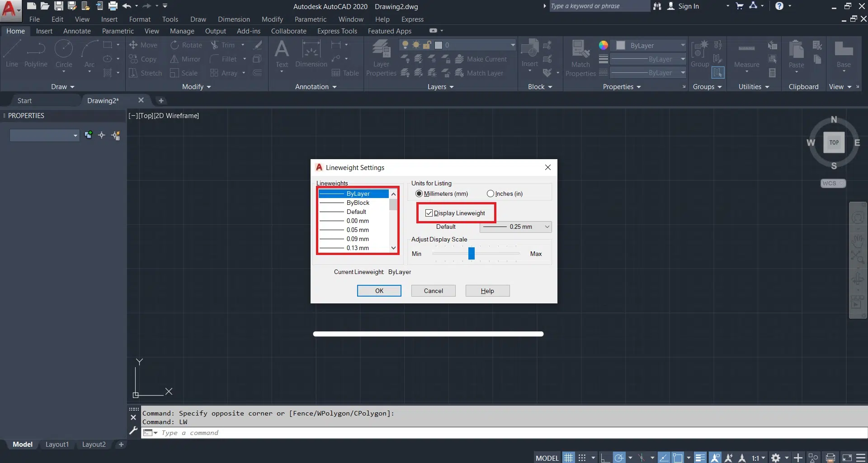Open the Layout1 tab
This screenshot has height=463, width=868.
point(57,444)
